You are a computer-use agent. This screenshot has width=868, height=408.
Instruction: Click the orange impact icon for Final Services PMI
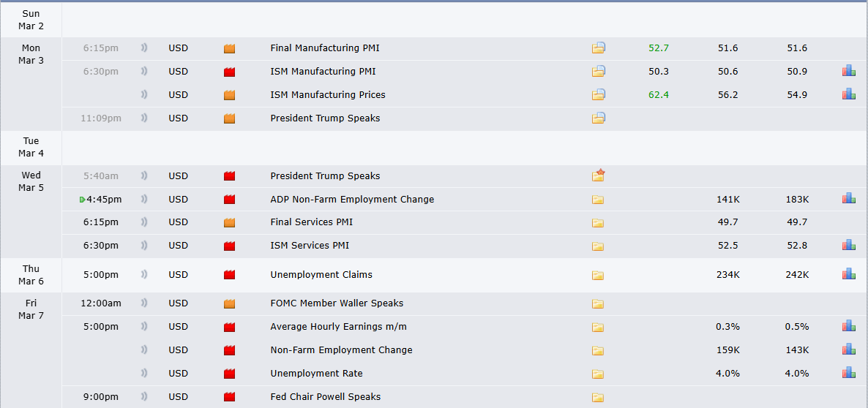[229, 222]
